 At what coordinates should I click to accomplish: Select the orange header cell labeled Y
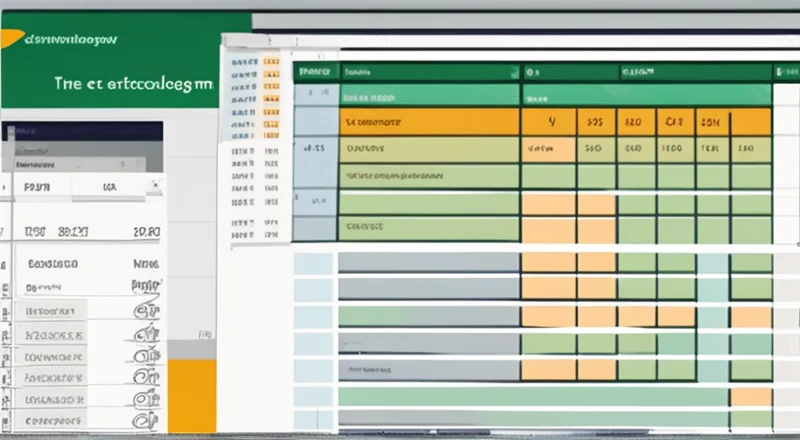[552, 122]
